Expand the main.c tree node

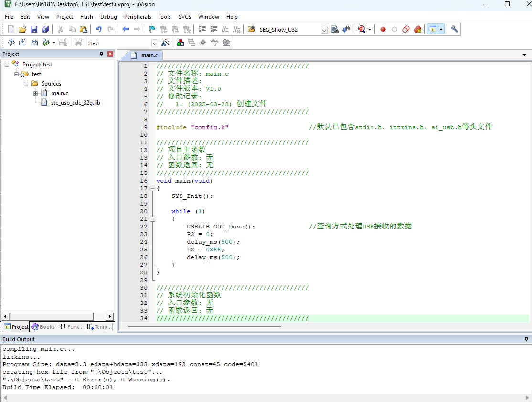(35, 93)
